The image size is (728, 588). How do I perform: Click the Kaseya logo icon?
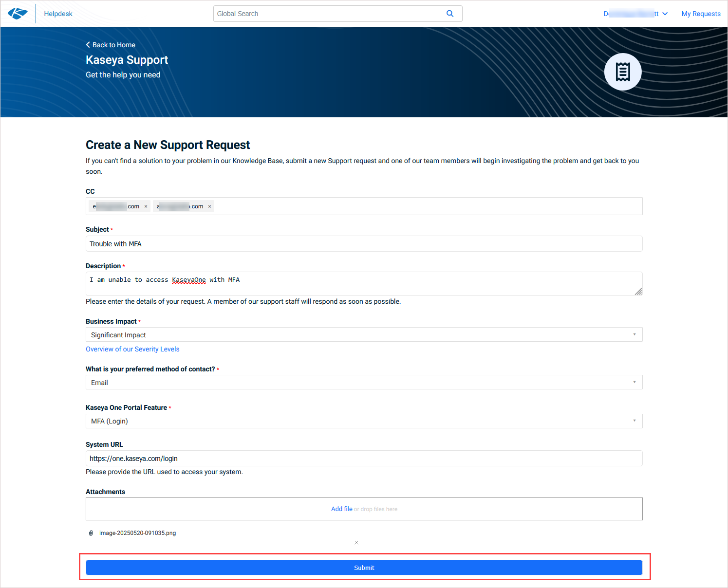point(18,14)
